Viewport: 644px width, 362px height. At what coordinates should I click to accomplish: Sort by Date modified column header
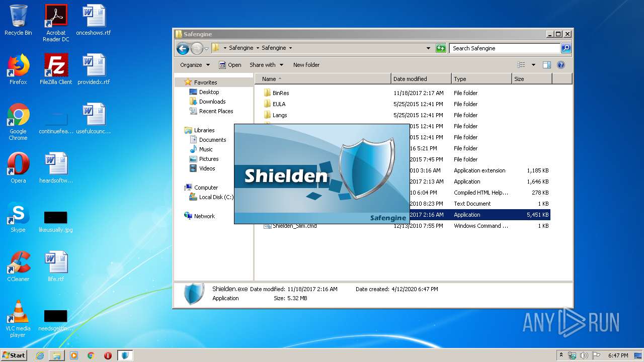[421, 79]
